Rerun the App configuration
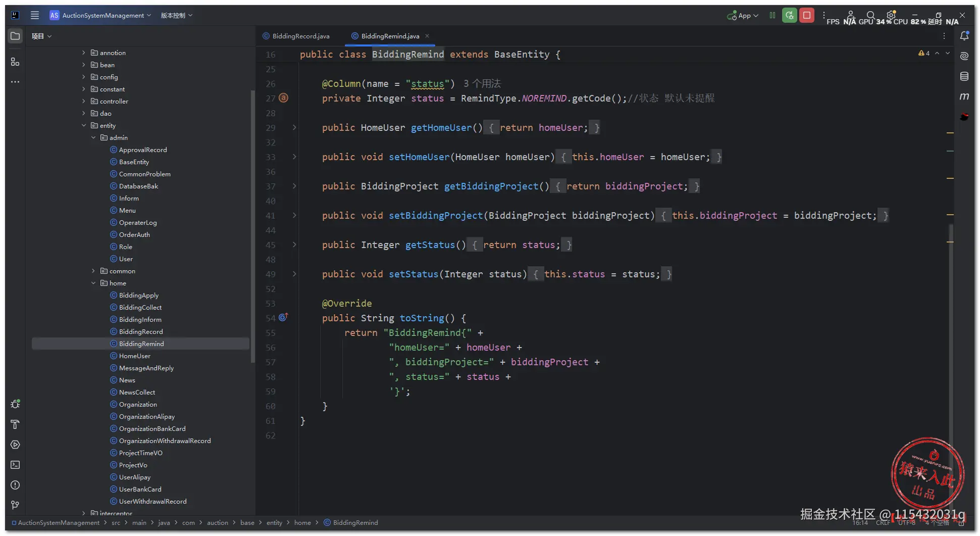Screen dimensions: 980x536 click(x=790, y=15)
